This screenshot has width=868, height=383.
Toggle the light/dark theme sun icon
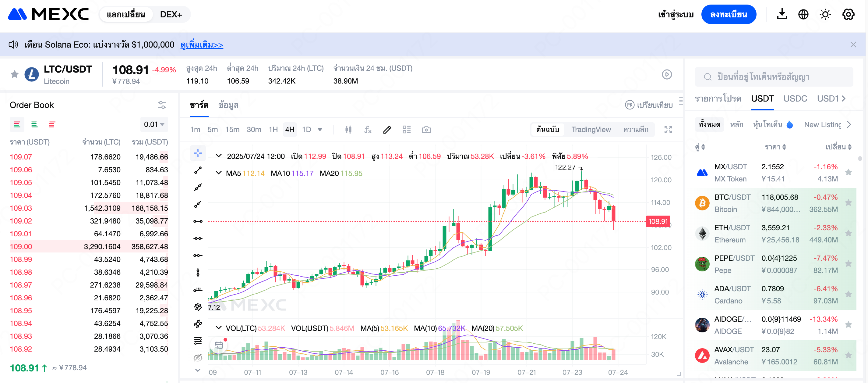pos(825,15)
